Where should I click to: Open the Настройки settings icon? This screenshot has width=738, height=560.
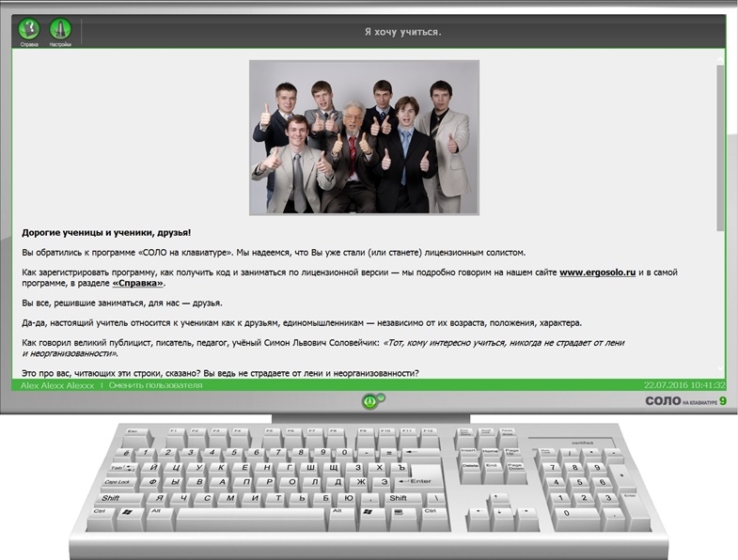[x=60, y=29]
